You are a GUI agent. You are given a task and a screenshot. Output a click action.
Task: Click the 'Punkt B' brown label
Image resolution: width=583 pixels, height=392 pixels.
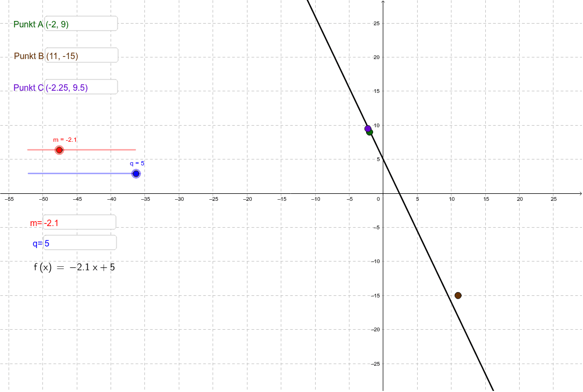click(x=28, y=56)
